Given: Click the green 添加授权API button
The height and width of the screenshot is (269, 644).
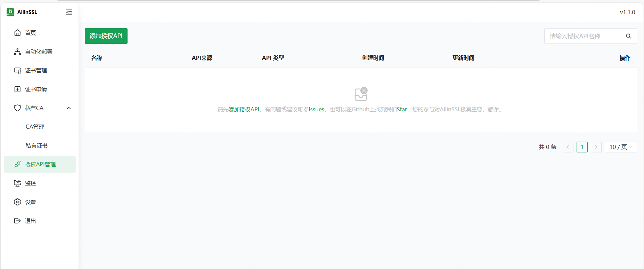Looking at the screenshot, I should pos(106,36).
